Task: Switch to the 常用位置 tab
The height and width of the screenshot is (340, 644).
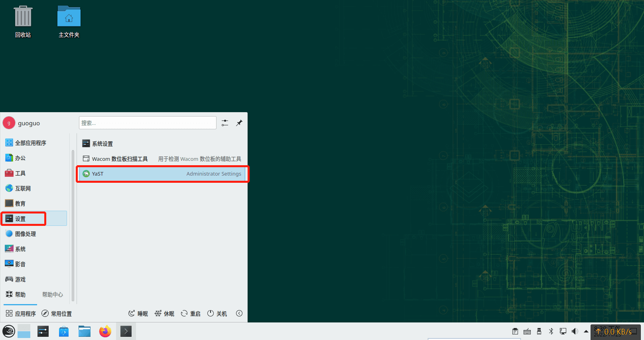Action: click(57, 314)
